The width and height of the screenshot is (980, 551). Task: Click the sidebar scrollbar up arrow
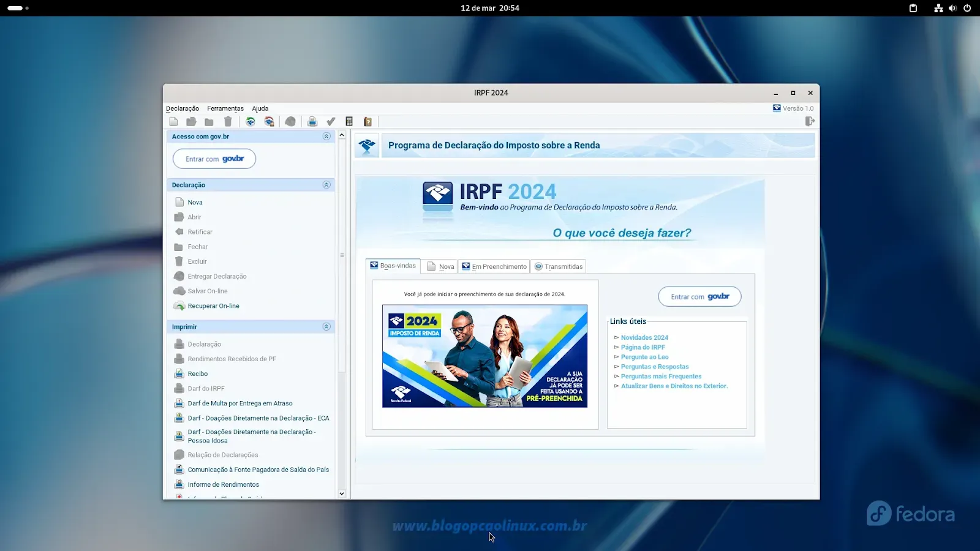(x=342, y=135)
